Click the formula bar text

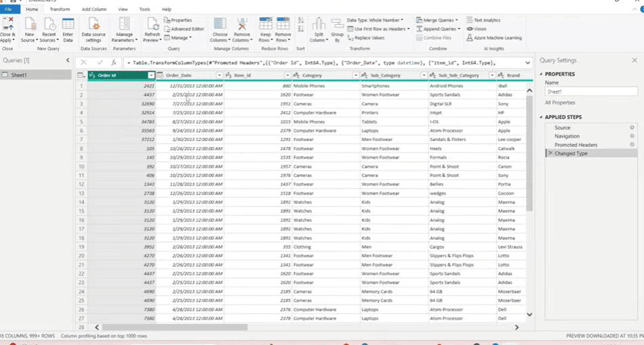pyautogui.click(x=311, y=63)
